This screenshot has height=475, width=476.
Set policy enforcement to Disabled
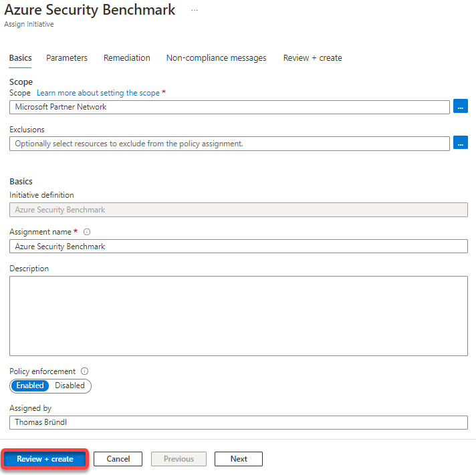click(x=70, y=385)
